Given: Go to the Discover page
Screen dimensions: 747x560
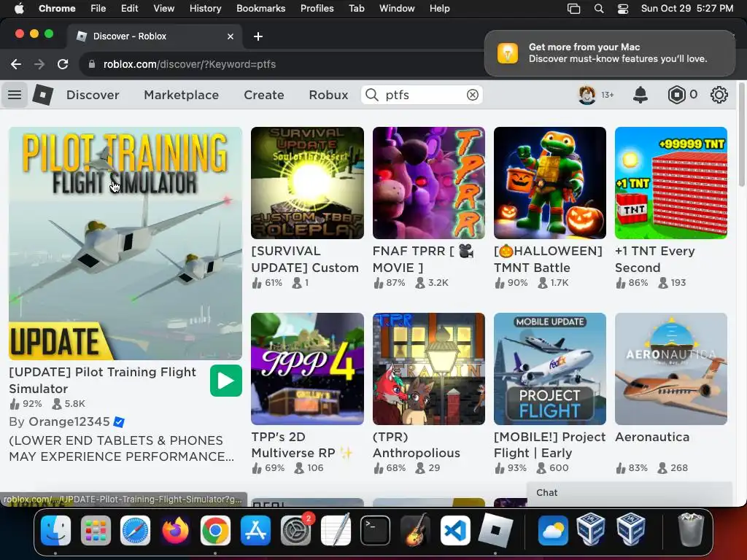Looking at the screenshot, I should coord(93,95).
